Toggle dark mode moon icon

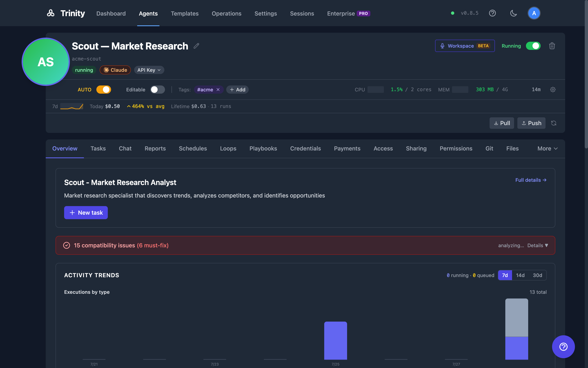tap(513, 13)
